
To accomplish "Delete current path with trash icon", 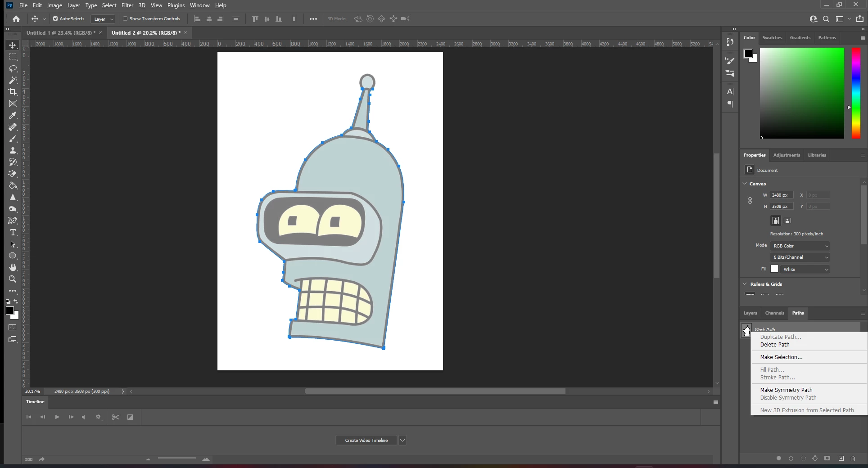I will click(x=853, y=458).
